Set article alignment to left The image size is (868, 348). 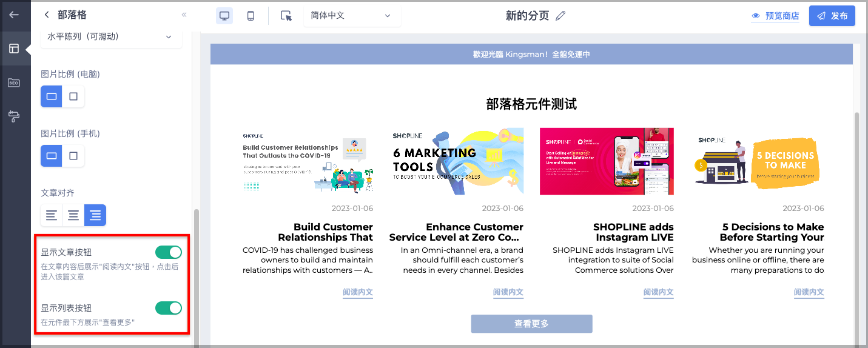pos(52,215)
